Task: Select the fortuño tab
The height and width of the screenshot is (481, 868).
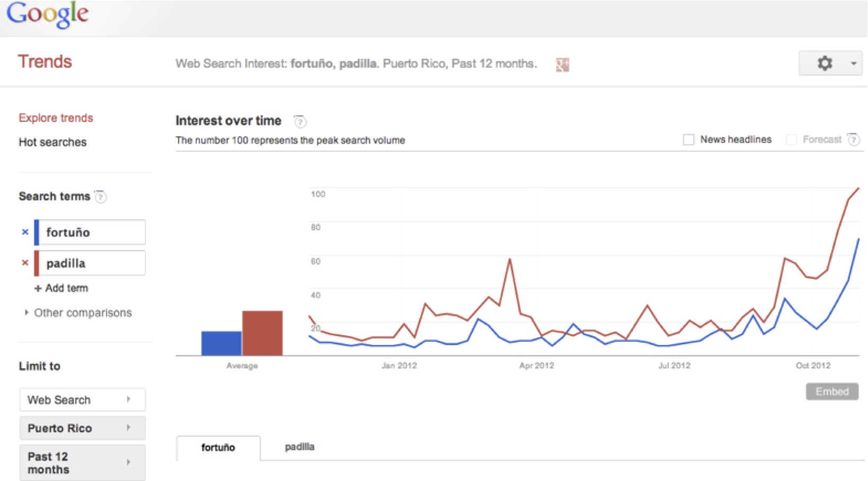Action: [218, 448]
